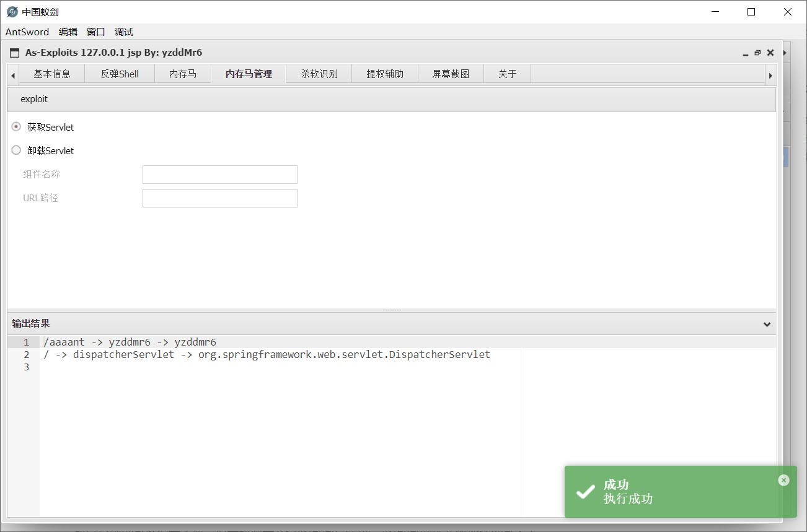Select the 获取Servlet radio button
Screen dimensions: 807x532
click(17, 126)
